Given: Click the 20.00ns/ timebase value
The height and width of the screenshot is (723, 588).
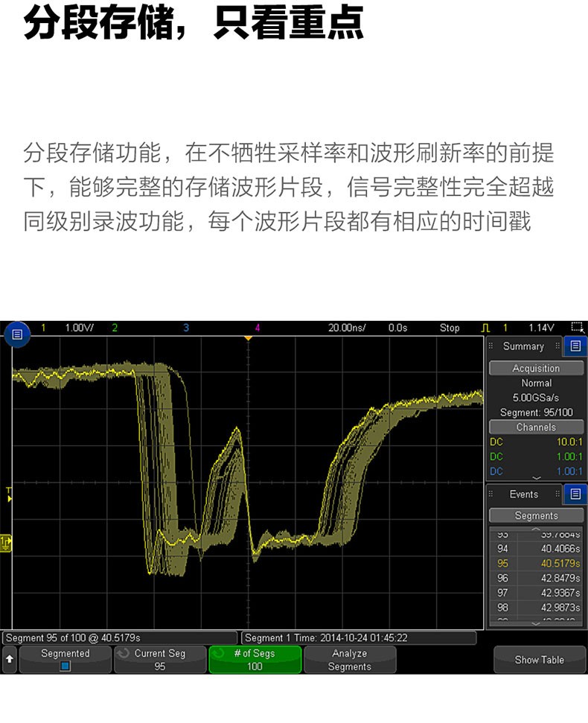Looking at the screenshot, I should tap(347, 328).
